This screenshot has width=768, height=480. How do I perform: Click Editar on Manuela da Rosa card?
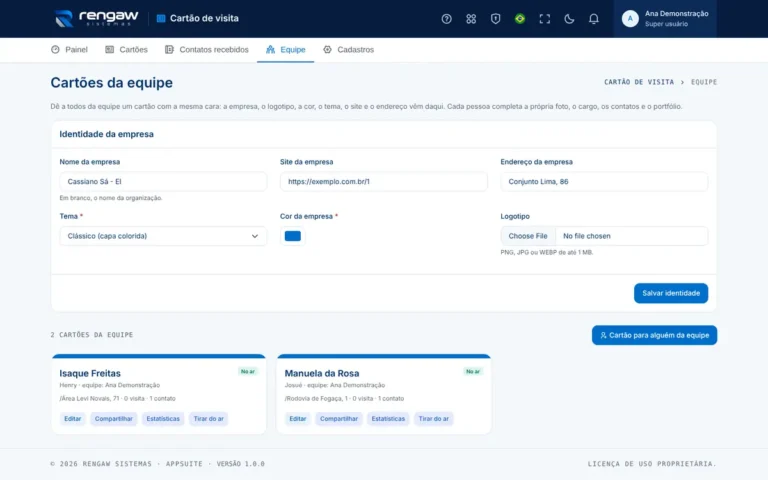298,419
